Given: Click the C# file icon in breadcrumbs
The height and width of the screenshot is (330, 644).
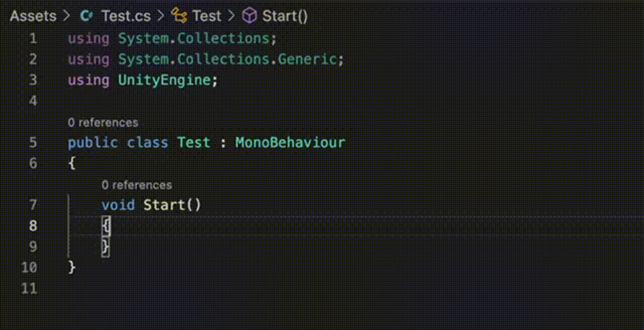Looking at the screenshot, I should click(86, 16).
